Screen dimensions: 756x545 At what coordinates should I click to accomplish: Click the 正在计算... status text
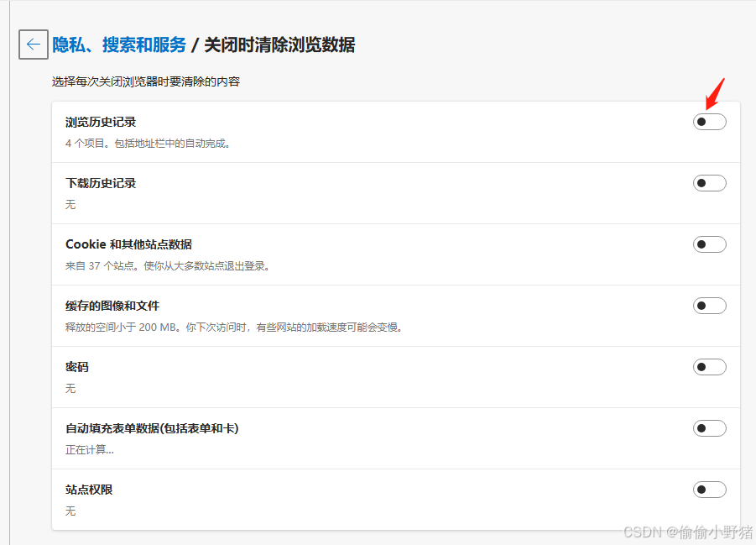90,450
